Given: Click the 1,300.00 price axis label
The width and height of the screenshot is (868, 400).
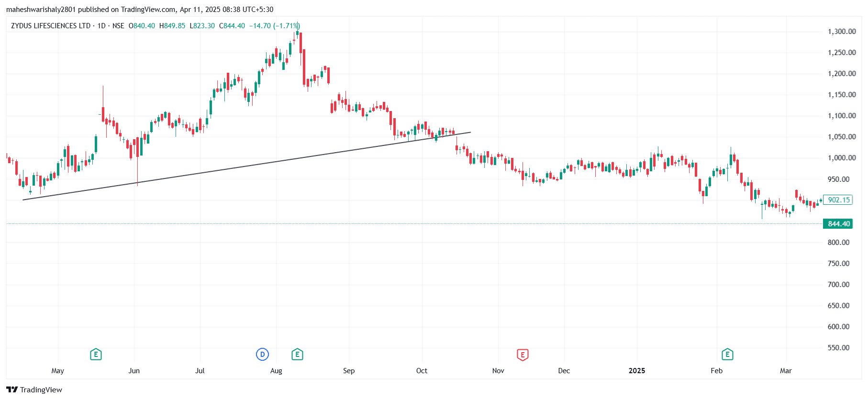Looking at the screenshot, I should (x=842, y=32).
